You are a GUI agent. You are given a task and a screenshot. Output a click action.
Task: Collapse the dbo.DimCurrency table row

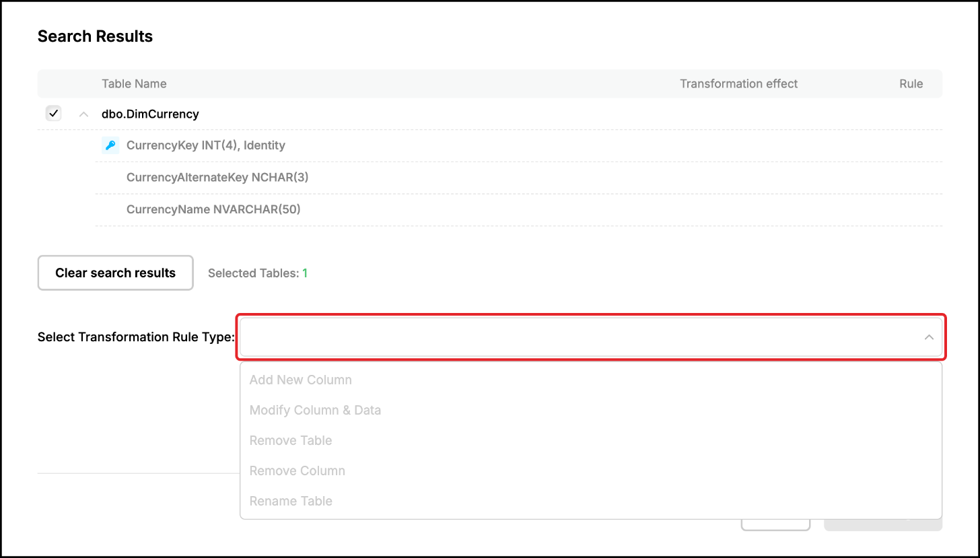83,114
